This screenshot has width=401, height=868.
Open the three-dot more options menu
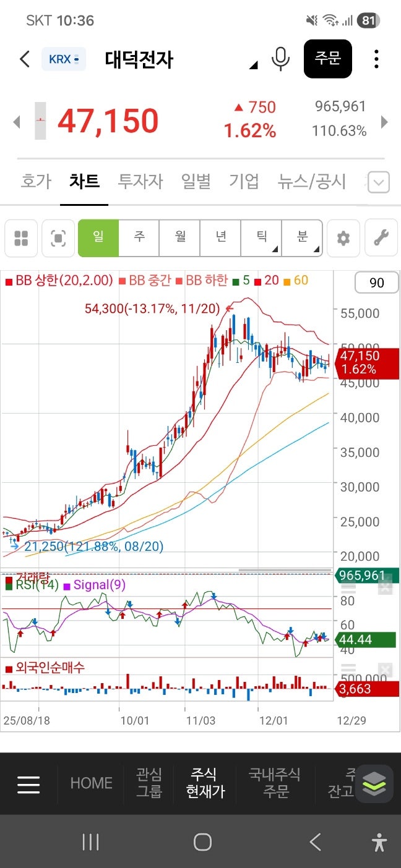point(376,59)
